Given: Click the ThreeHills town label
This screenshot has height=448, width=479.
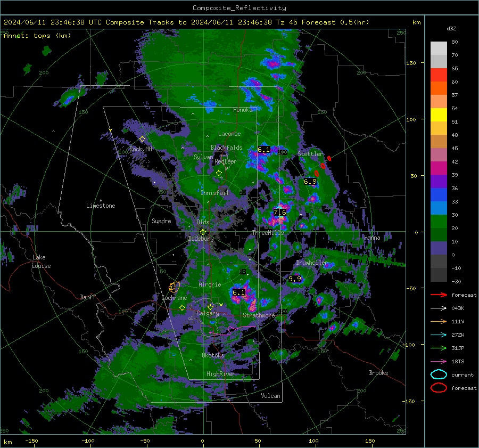Looking at the screenshot, I should (268, 233).
